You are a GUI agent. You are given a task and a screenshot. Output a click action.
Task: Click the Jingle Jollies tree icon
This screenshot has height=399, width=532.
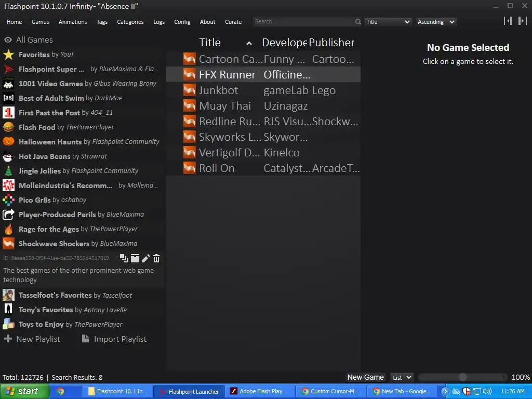pyautogui.click(x=8, y=171)
